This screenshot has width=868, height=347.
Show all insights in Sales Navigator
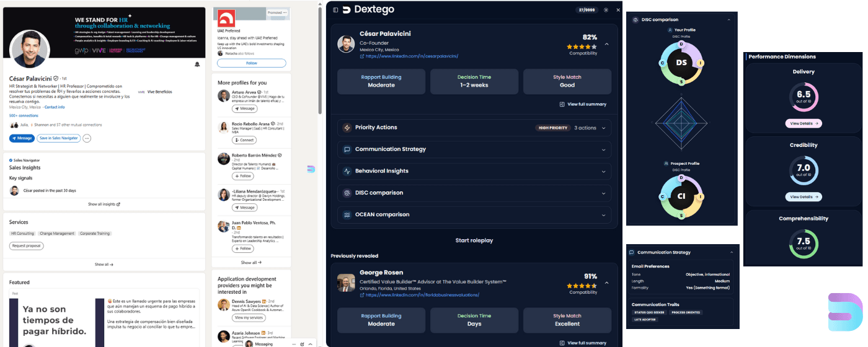tap(104, 204)
